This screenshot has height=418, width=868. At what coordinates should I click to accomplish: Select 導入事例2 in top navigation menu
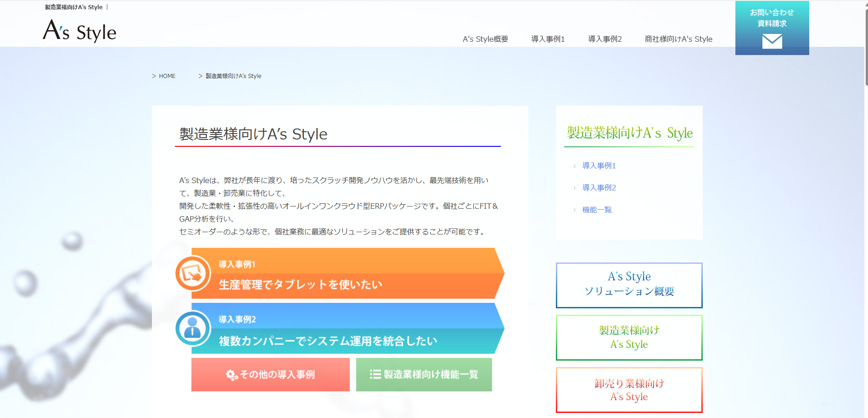point(605,39)
